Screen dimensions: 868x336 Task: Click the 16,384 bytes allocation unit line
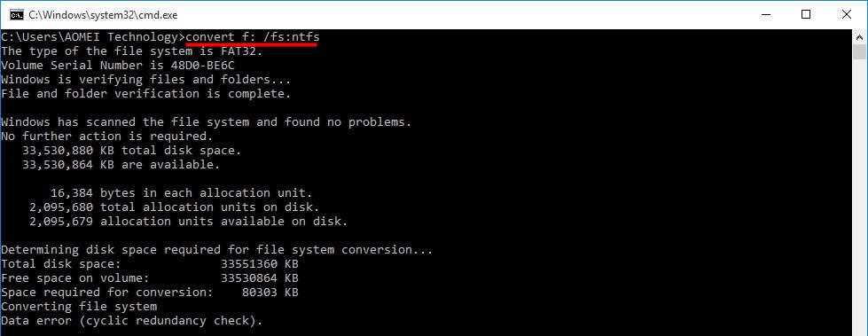[x=182, y=193]
